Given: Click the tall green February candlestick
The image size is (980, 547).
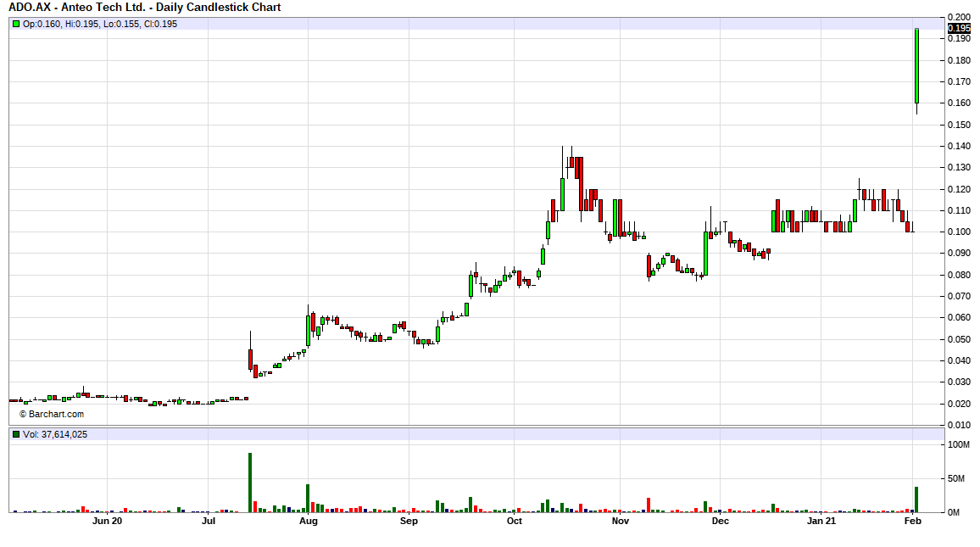Looking at the screenshot, I should 917,65.
